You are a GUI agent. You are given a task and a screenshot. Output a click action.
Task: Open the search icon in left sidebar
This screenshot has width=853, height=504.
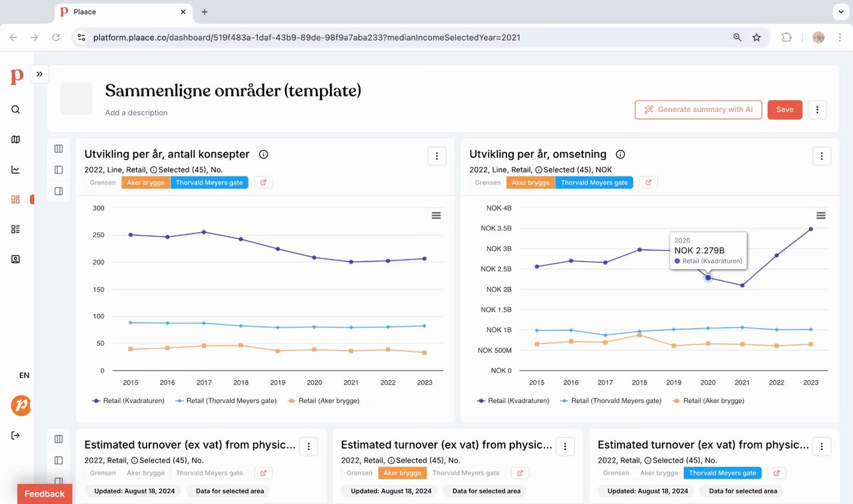pyautogui.click(x=16, y=110)
